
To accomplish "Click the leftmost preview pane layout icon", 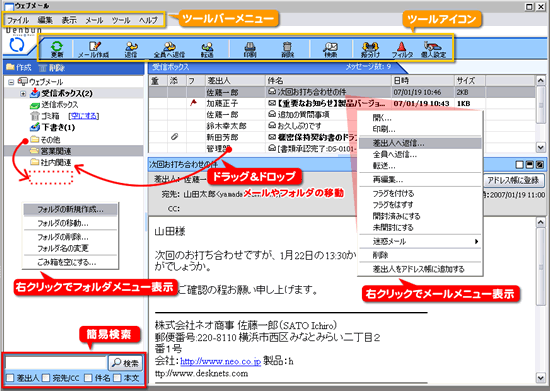I will (x=520, y=164).
